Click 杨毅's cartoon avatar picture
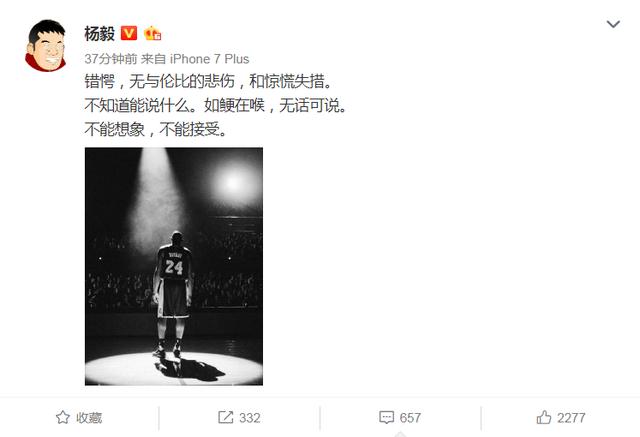Viewport: 640px width, 437px height. [46, 45]
